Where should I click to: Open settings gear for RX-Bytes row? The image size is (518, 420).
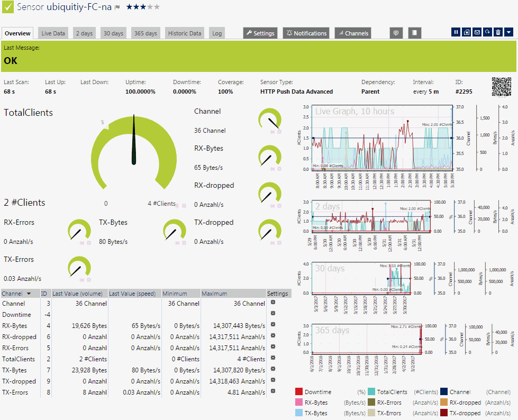pyautogui.click(x=273, y=324)
